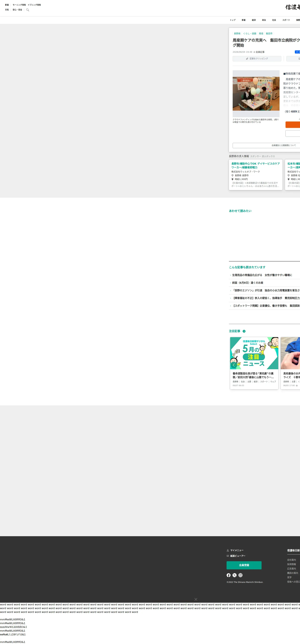The height and width of the screenshot is (644, 300).
Task: Open the 新着 link in top-left header
Action: pos(7,5)
